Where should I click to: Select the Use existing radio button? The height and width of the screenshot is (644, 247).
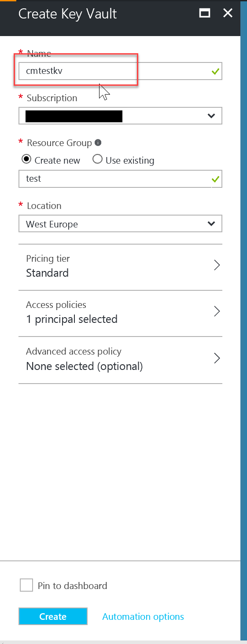click(x=97, y=160)
